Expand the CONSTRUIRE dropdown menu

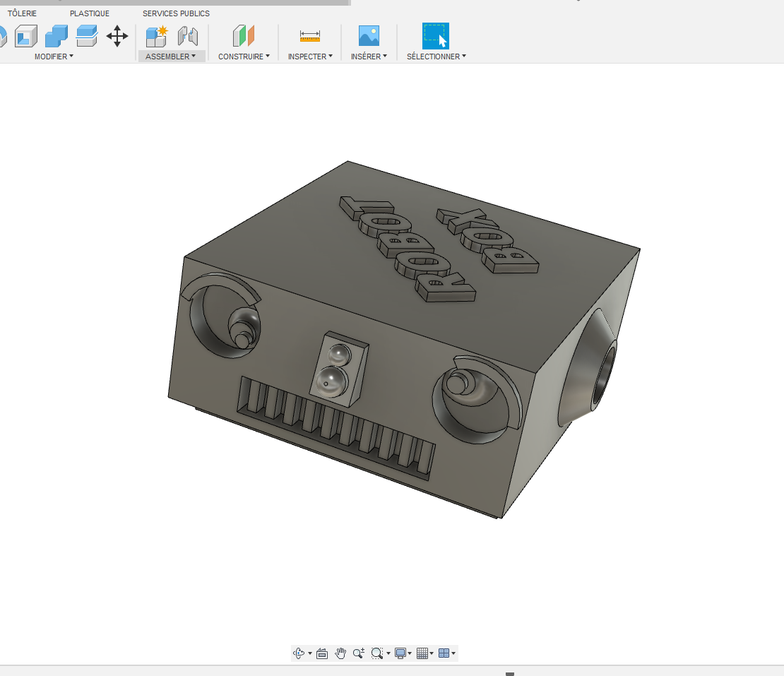tap(244, 57)
